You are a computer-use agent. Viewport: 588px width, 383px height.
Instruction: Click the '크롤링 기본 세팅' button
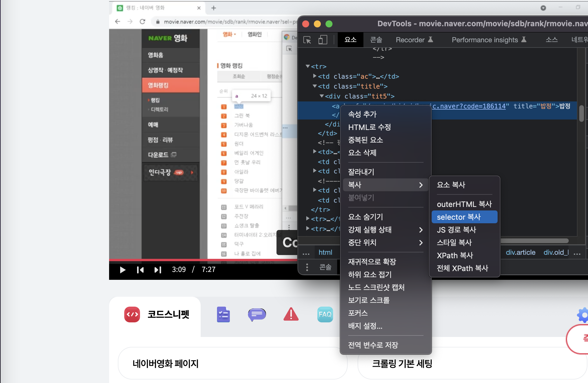click(472, 363)
